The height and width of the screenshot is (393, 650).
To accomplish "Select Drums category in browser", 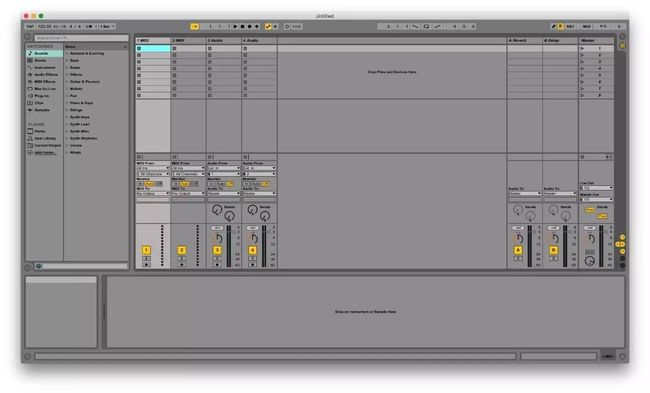I will tap(44, 61).
